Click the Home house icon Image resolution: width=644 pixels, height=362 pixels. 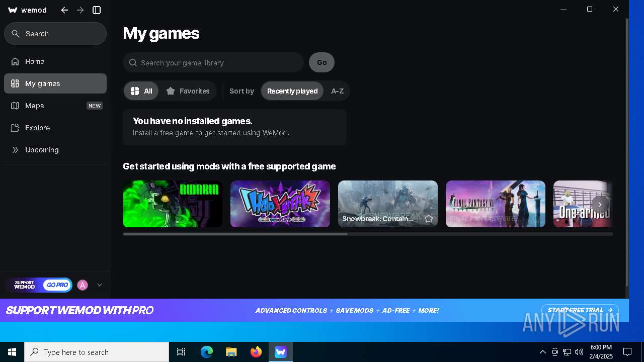tap(15, 61)
